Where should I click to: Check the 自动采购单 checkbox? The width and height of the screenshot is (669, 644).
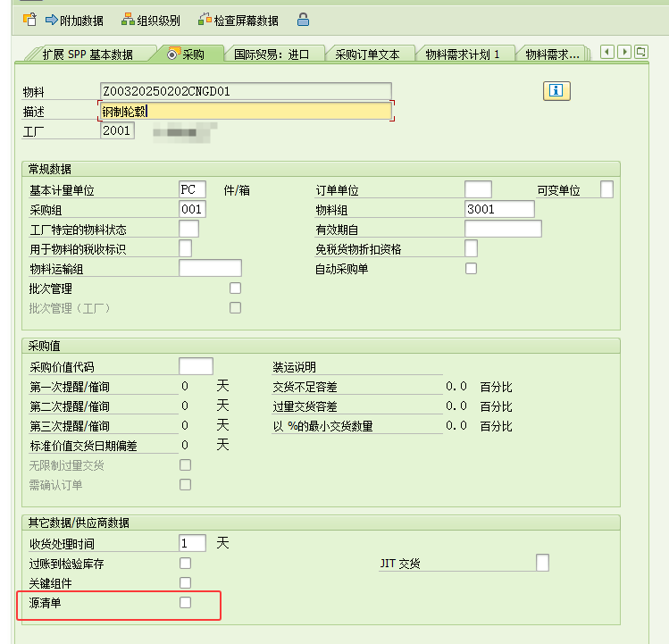tap(472, 269)
